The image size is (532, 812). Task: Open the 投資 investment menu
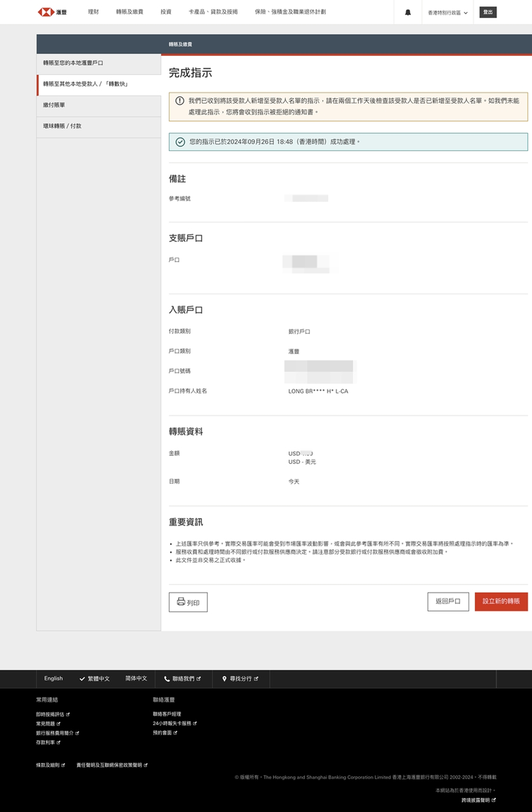(x=166, y=12)
